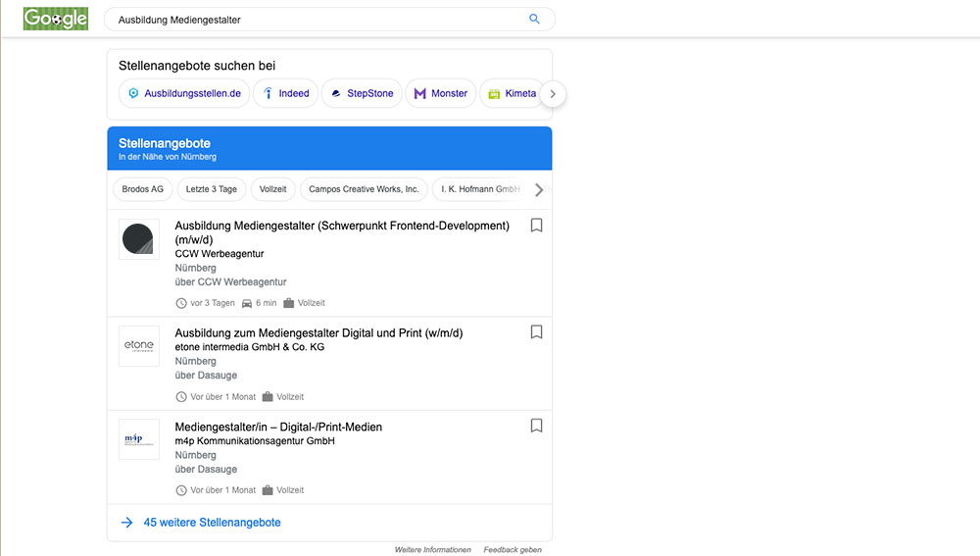Apply the Letzte 3 Tage filter
Screen dimensions: 980x556
point(212,189)
